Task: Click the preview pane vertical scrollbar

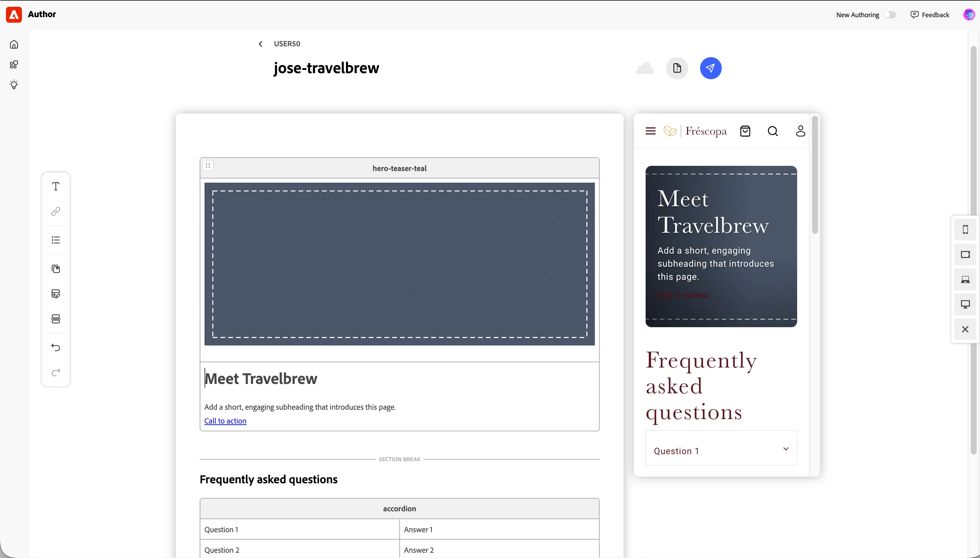Action: tap(815, 175)
